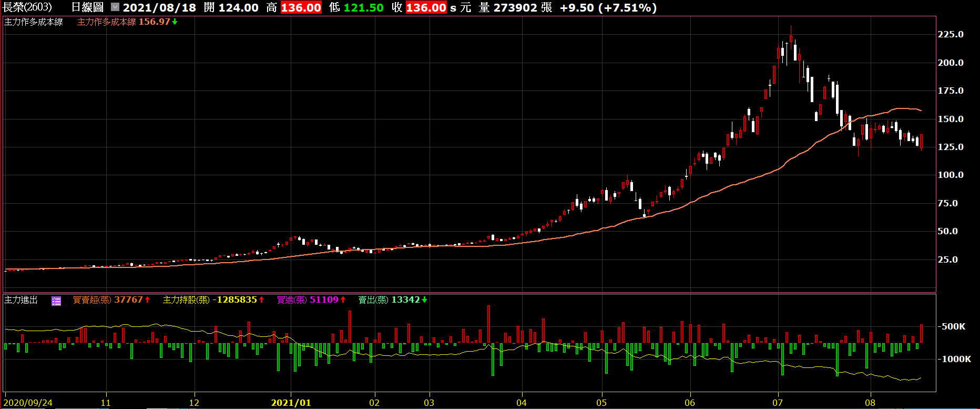The image size is (980, 409).
Task: Click the 買進(張) legend label
Action: pos(292,300)
